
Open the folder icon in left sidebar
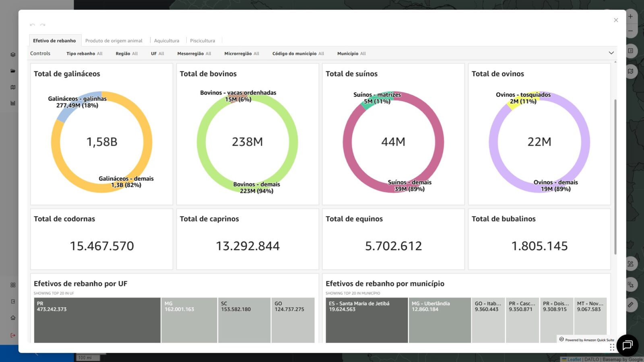[x=13, y=71]
